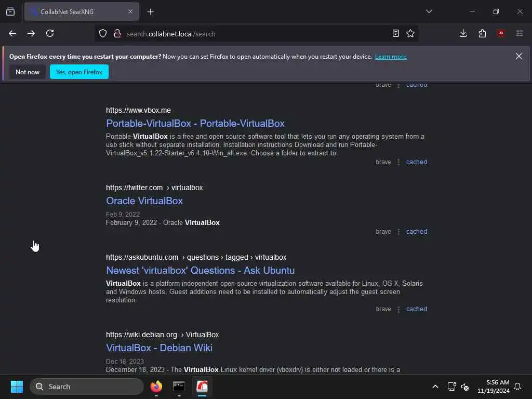Image resolution: width=532 pixels, height=399 pixels.
Task: Open clock showing 5:56 AM 11/19/2024
Action: point(494,387)
